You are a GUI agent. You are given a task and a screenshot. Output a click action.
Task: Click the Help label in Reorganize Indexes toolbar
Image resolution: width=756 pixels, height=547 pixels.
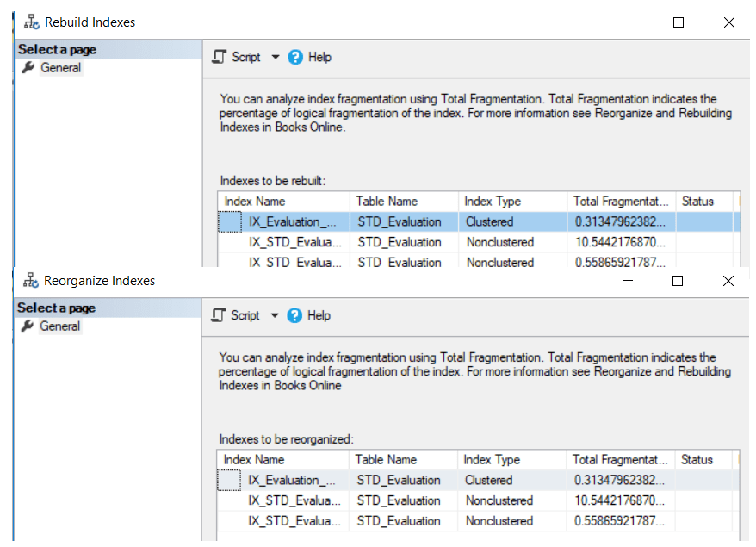pos(319,315)
